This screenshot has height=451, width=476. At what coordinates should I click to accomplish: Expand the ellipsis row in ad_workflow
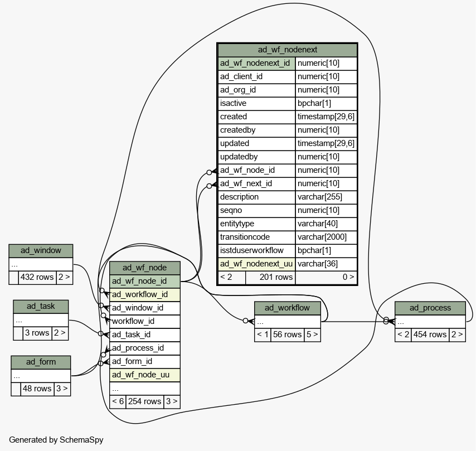click(287, 321)
